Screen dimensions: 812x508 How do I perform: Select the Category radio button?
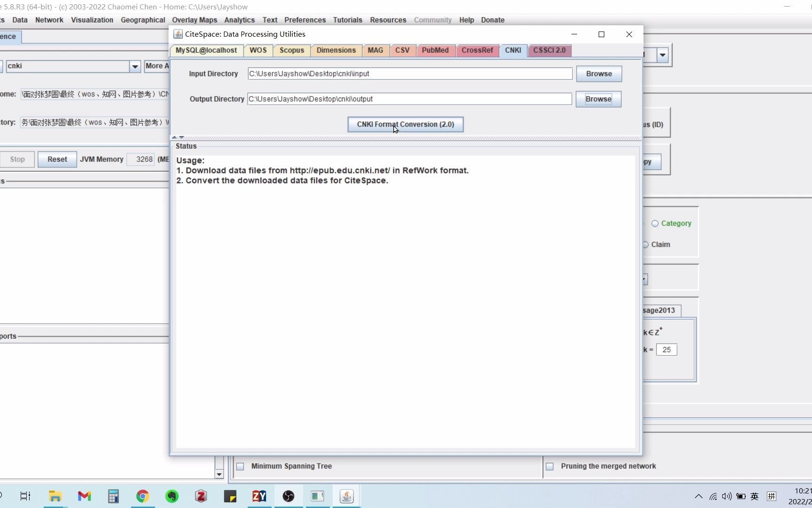click(x=655, y=223)
